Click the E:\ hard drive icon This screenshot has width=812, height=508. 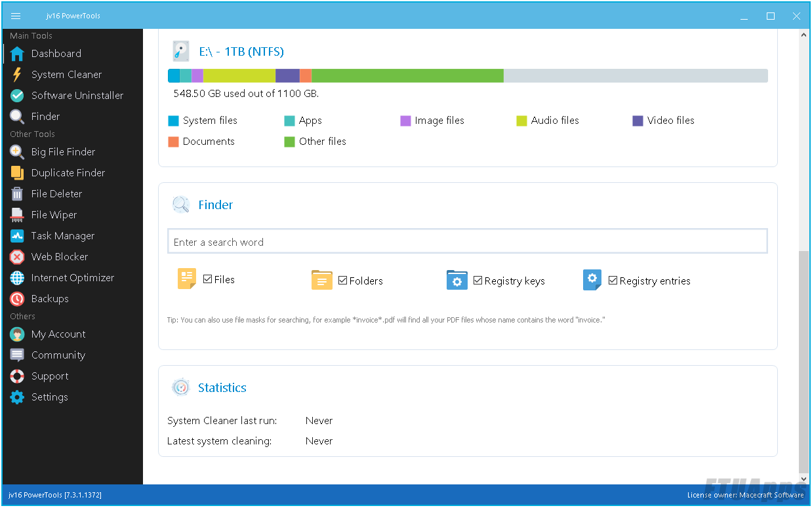tap(180, 51)
